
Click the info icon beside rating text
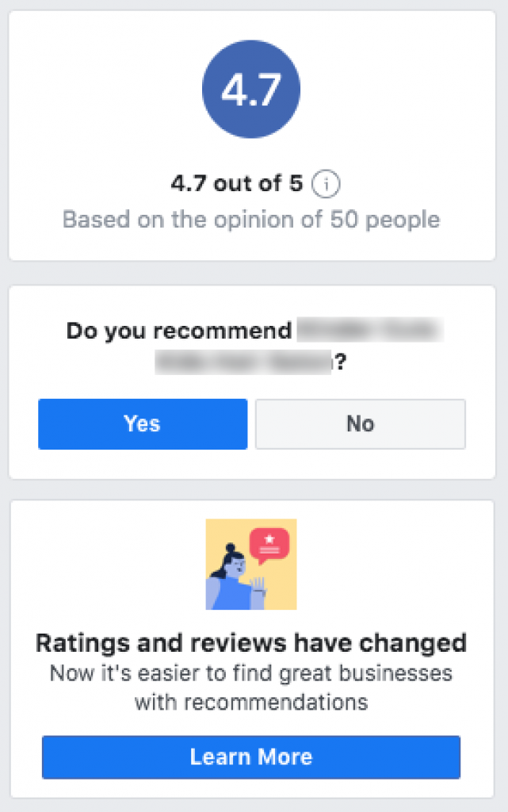[x=325, y=185]
